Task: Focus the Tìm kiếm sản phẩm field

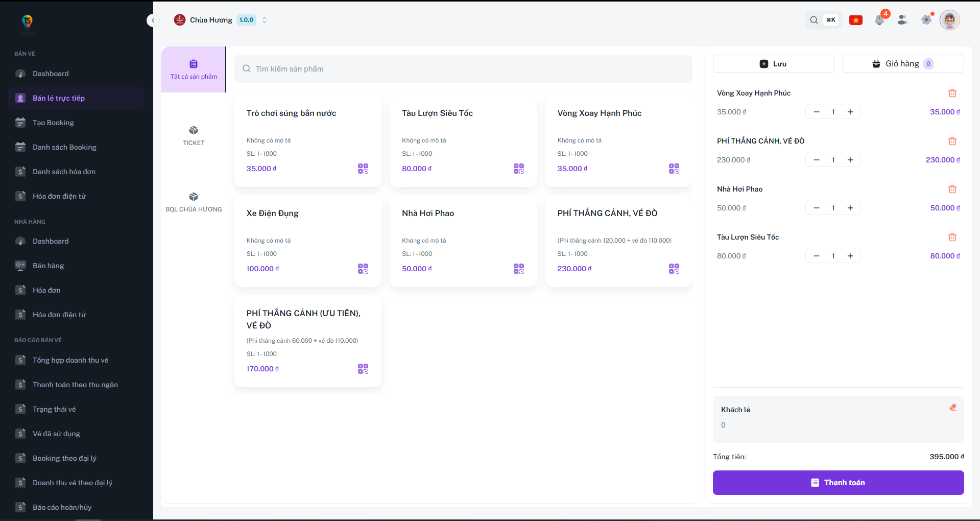Action: (x=463, y=69)
